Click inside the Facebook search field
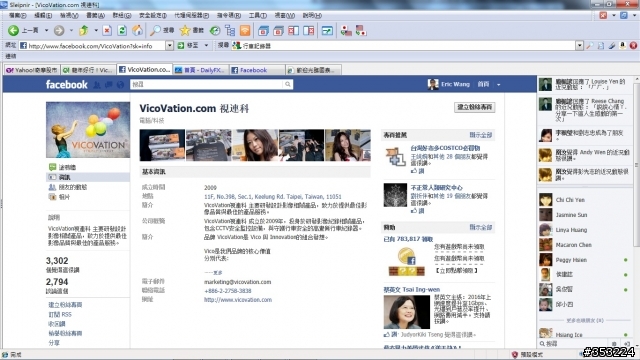 coord(207,84)
